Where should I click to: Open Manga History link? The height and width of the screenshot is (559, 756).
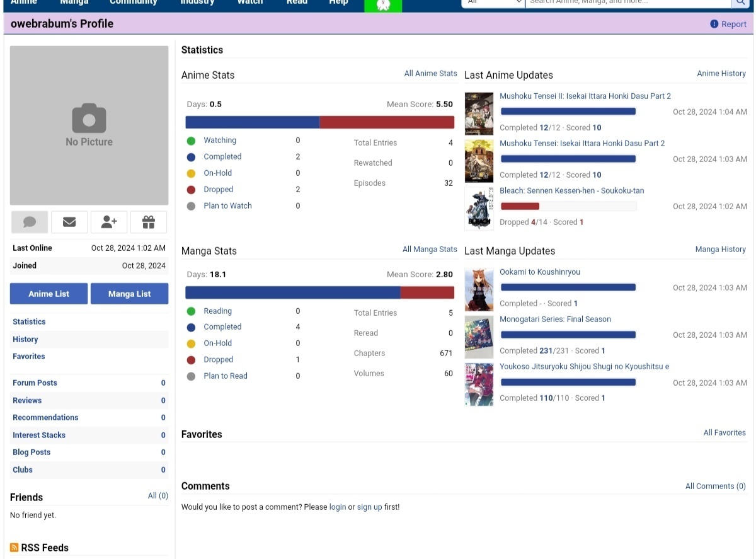click(720, 250)
